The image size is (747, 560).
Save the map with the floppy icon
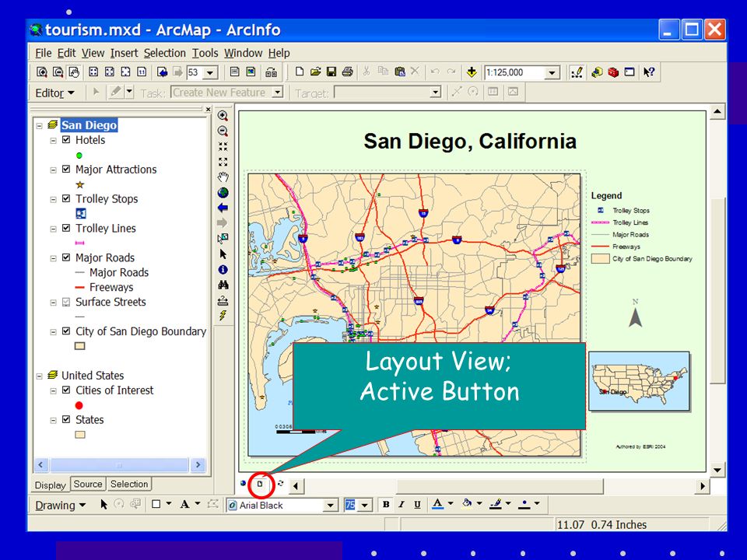coord(331,72)
